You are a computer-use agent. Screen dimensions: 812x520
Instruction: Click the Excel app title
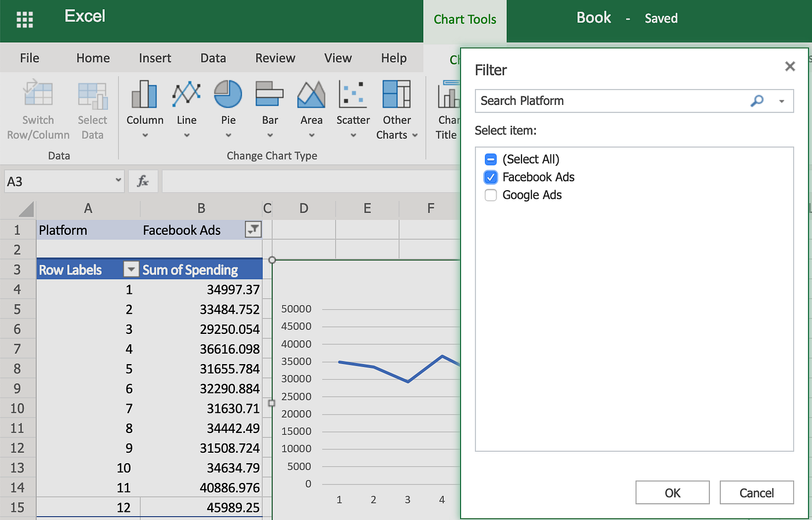[85, 16]
